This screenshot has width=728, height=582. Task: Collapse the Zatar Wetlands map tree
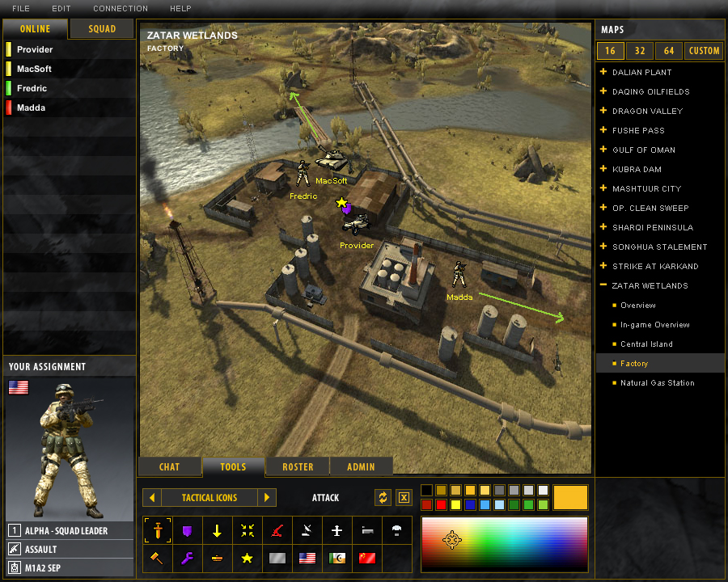[603, 285]
